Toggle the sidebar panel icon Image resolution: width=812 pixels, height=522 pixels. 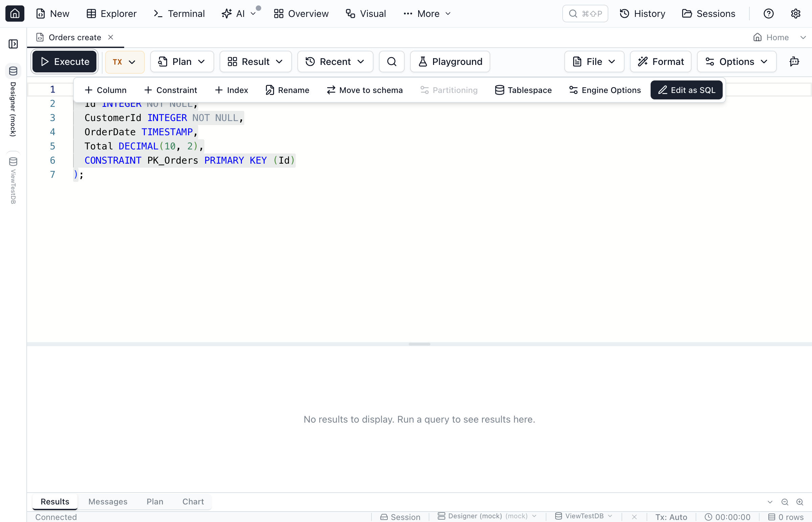pyautogui.click(x=13, y=44)
